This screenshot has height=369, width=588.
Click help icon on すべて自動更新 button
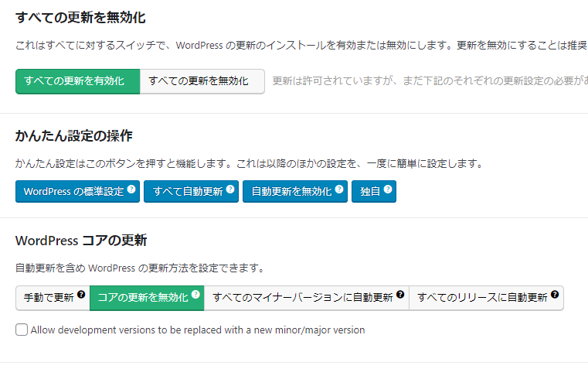[230, 189]
